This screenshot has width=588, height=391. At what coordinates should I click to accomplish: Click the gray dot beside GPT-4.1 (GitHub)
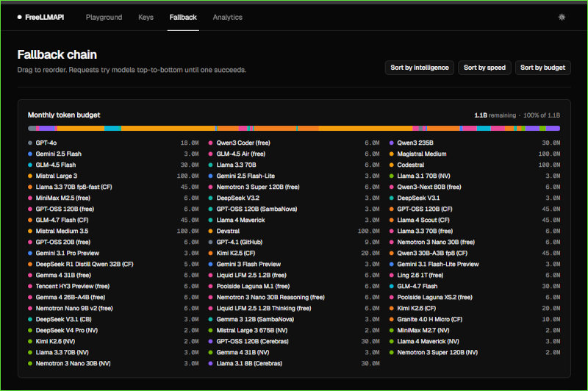tap(210, 243)
